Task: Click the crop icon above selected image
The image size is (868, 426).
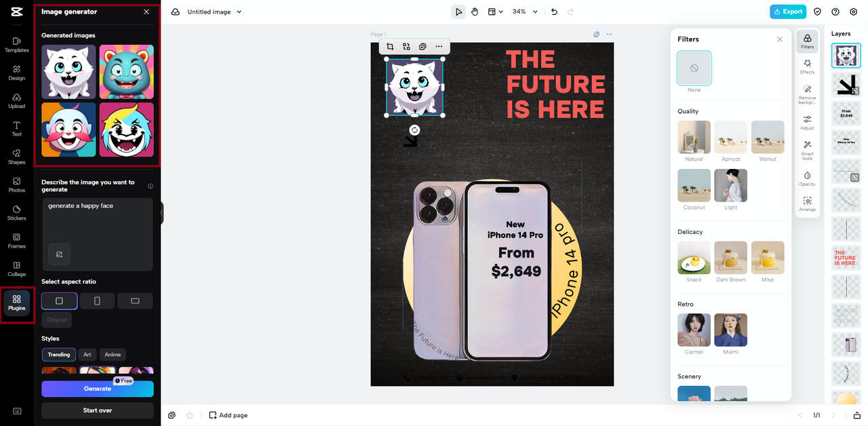Action: coord(390,46)
